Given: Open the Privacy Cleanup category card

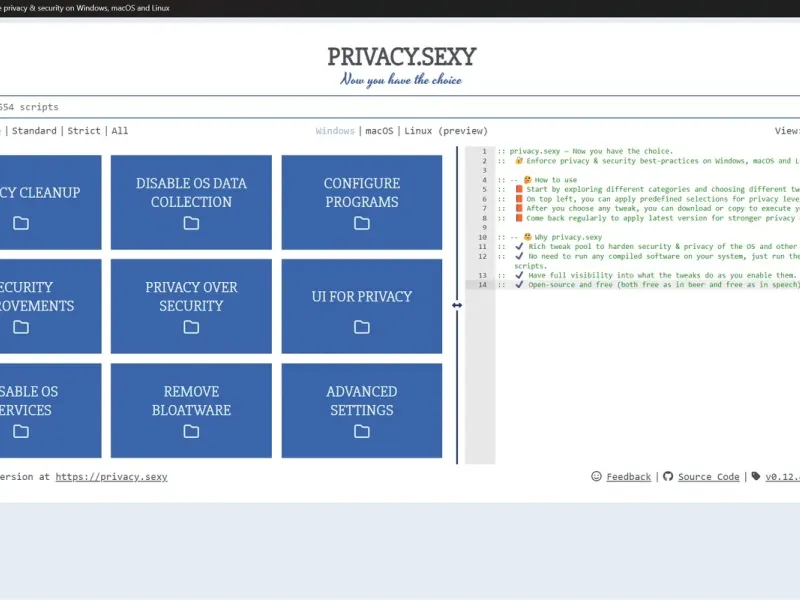Looking at the screenshot, I should pyautogui.click(x=51, y=203).
